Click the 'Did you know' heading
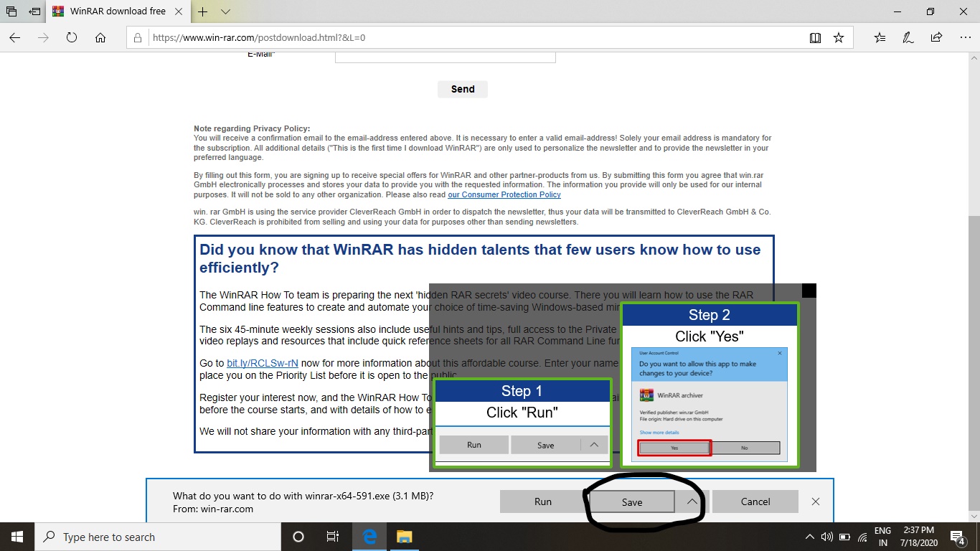 pyautogui.click(x=480, y=258)
